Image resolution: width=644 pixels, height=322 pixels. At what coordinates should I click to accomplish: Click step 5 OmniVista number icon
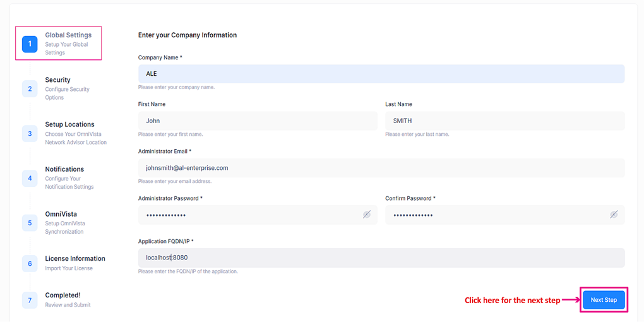tap(30, 223)
